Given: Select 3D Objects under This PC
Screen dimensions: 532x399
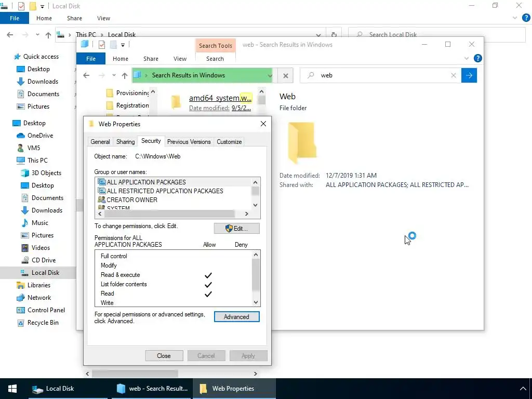Looking at the screenshot, I should [x=41, y=172].
